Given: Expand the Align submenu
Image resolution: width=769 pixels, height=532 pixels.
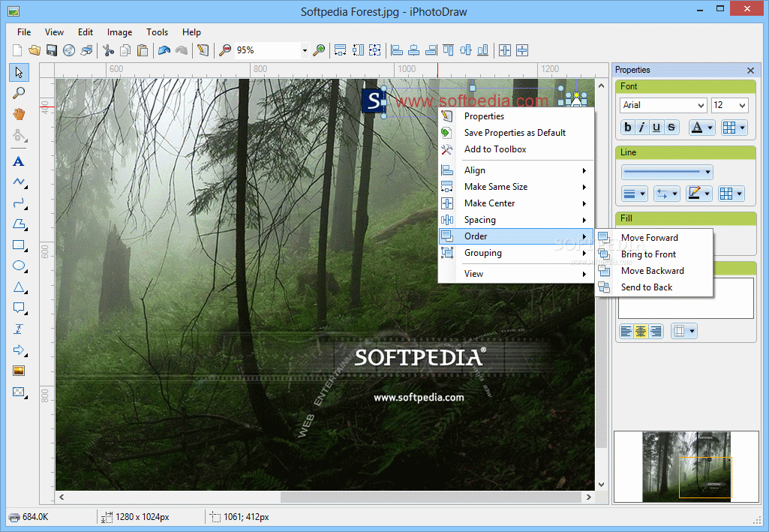Looking at the screenshot, I should click(x=516, y=170).
